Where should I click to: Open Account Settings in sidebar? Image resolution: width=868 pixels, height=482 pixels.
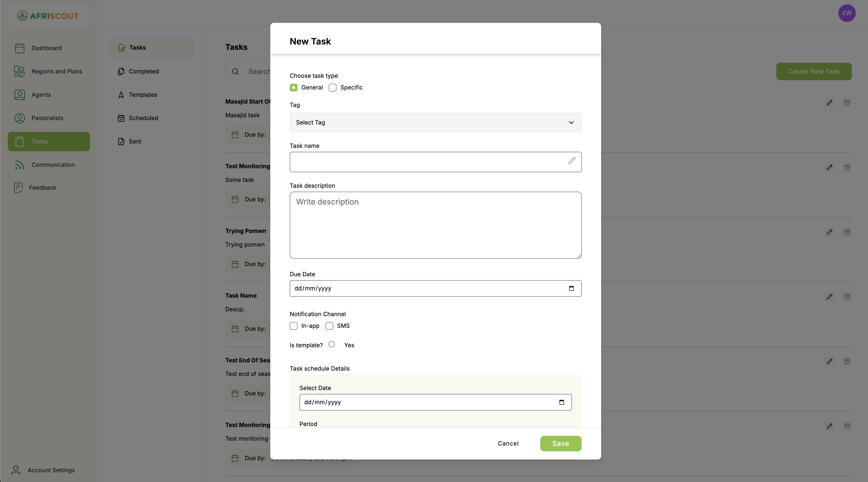(51, 470)
